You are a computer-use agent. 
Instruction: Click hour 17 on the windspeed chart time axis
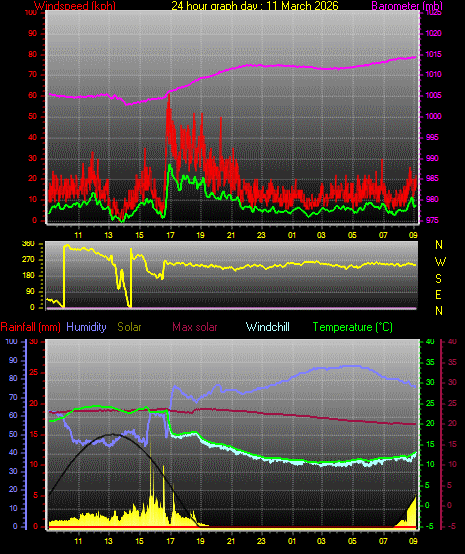click(x=170, y=235)
